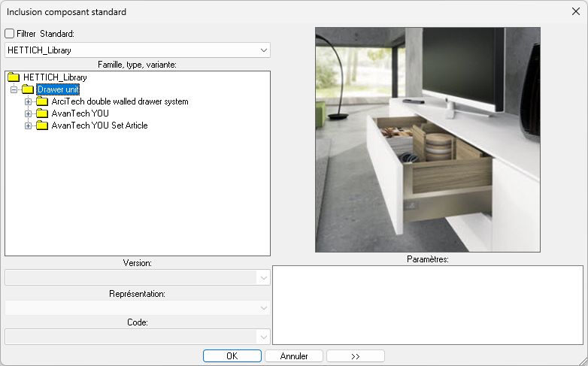588x366 pixels.
Task: Close the Inclusion composant standard dialog
Action: pos(576,11)
